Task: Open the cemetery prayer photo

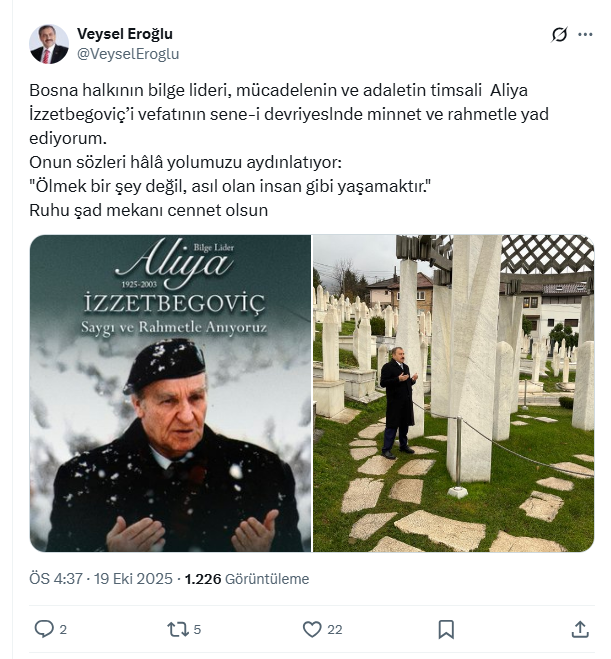Action: (x=453, y=393)
